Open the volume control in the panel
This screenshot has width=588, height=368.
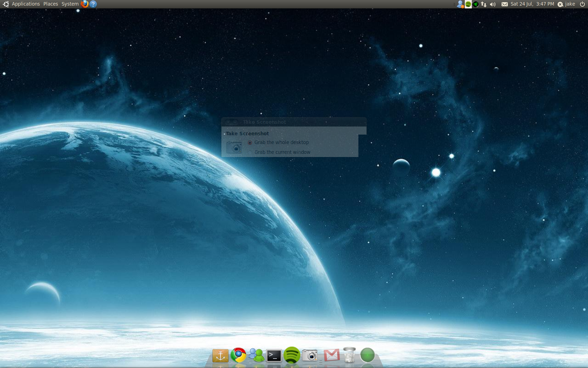pyautogui.click(x=493, y=4)
